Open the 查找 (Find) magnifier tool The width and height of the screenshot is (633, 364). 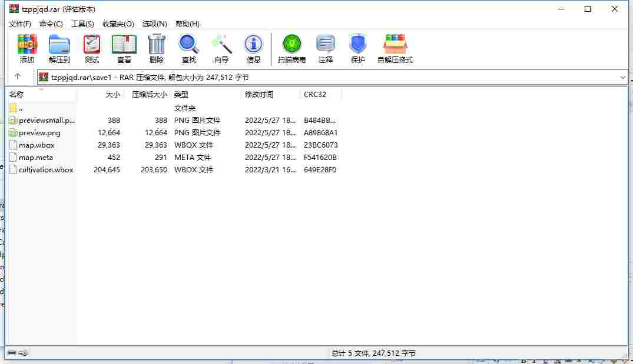click(x=188, y=48)
